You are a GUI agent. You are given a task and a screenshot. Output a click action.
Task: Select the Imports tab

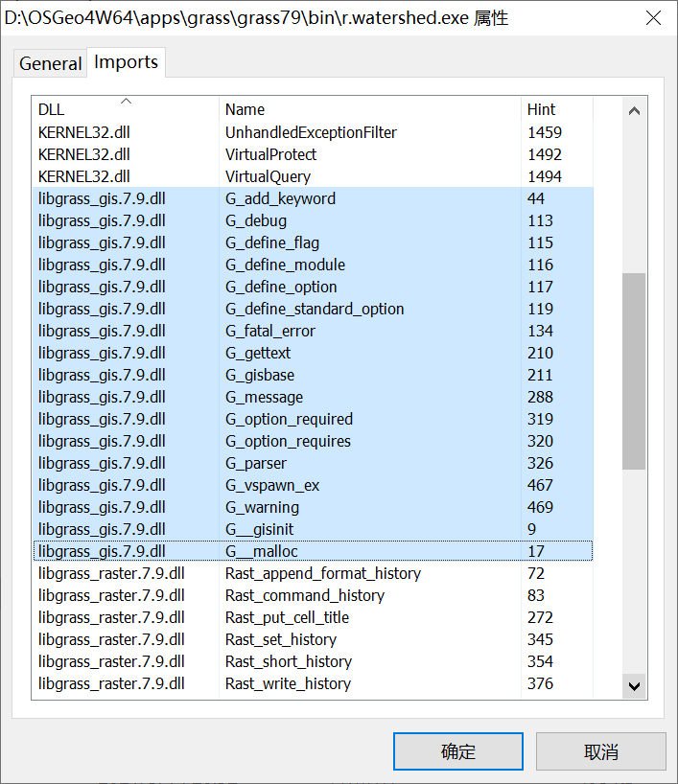pos(126,62)
